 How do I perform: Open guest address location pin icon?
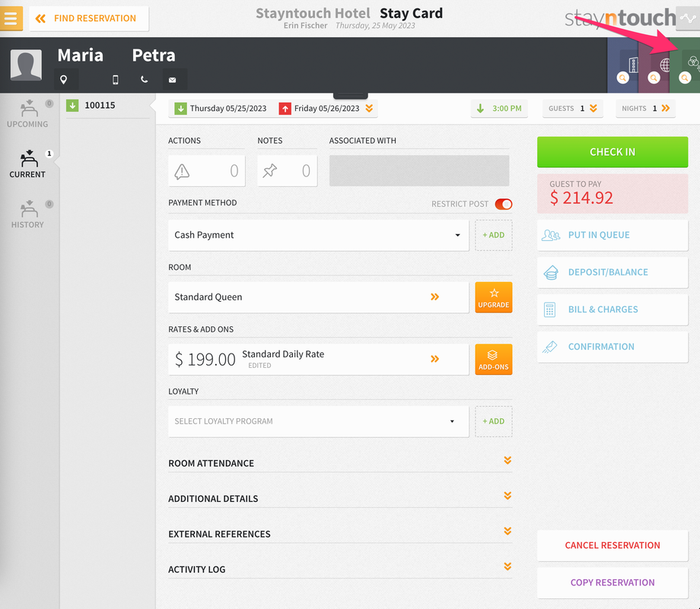click(63, 80)
